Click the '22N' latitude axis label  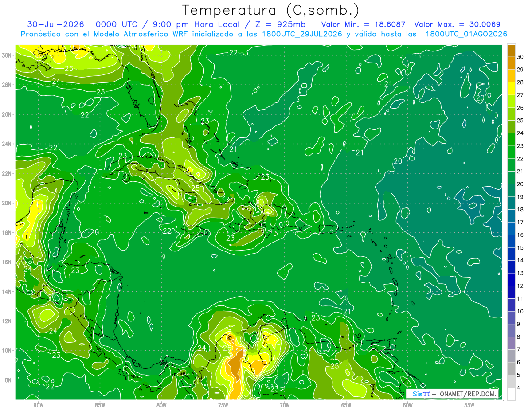(7, 173)
